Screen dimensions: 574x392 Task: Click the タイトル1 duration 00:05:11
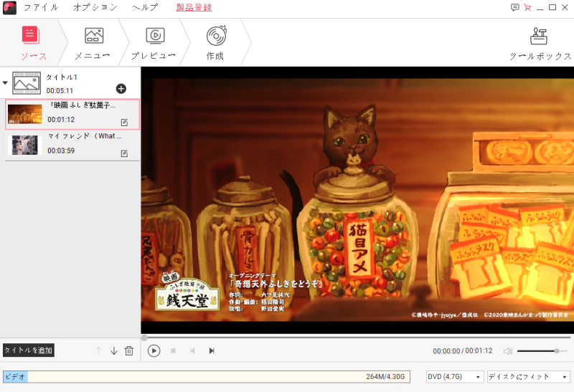coord(60,91)
